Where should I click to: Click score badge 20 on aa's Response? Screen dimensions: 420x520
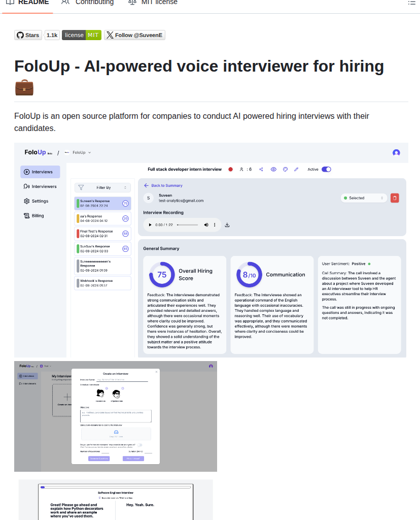click(125, 218)
